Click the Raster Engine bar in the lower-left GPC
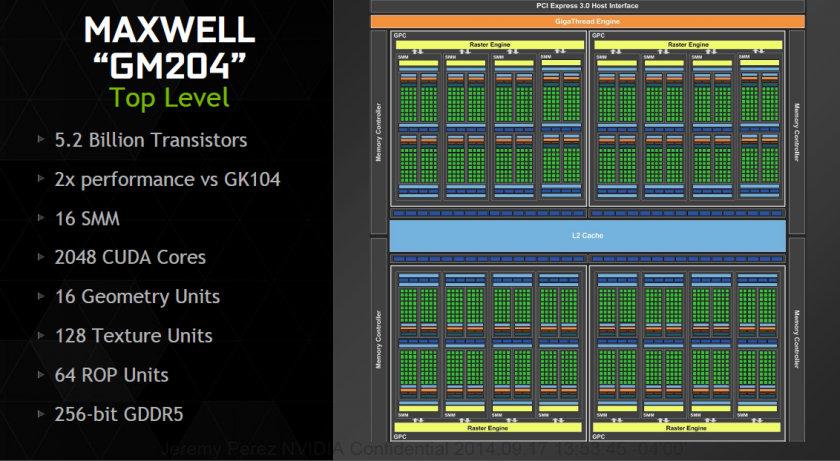840x461 pixels. pos(488,428)
